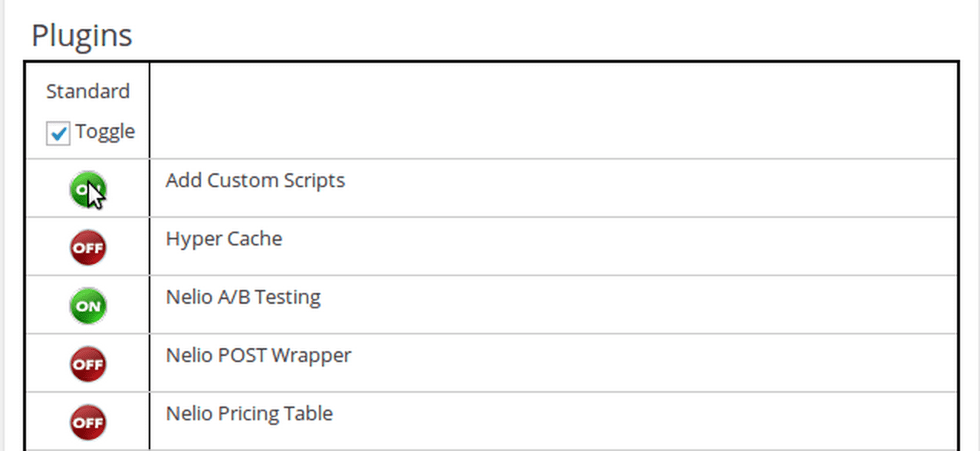Click blank space in Hyper Cache row
Viewport: 980px width, 451px height.
click(x=621, y=247)
